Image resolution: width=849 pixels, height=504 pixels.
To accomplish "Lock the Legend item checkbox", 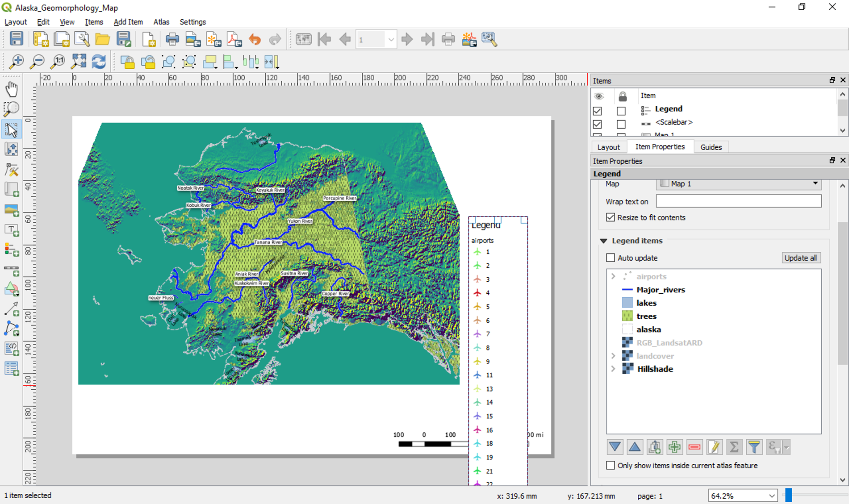I will tap(621, 111).
